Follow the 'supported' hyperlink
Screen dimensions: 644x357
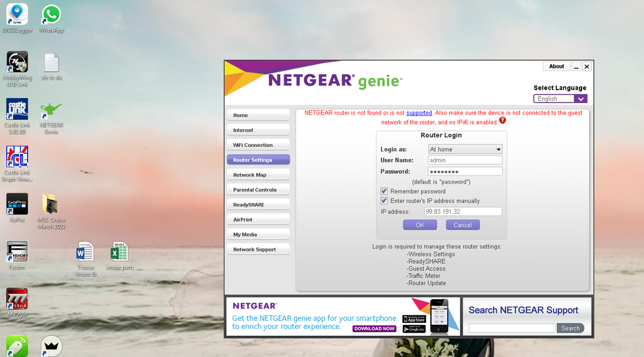[419, 113]
